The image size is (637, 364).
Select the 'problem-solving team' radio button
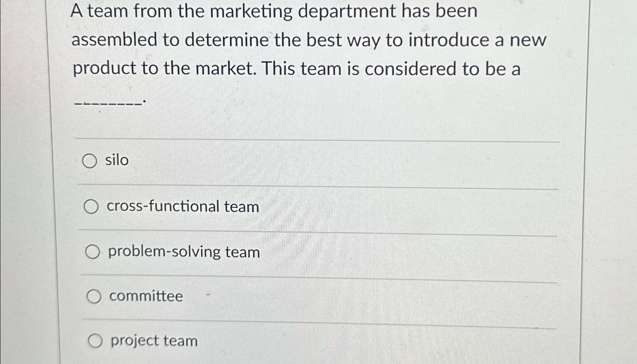(93, 252)
